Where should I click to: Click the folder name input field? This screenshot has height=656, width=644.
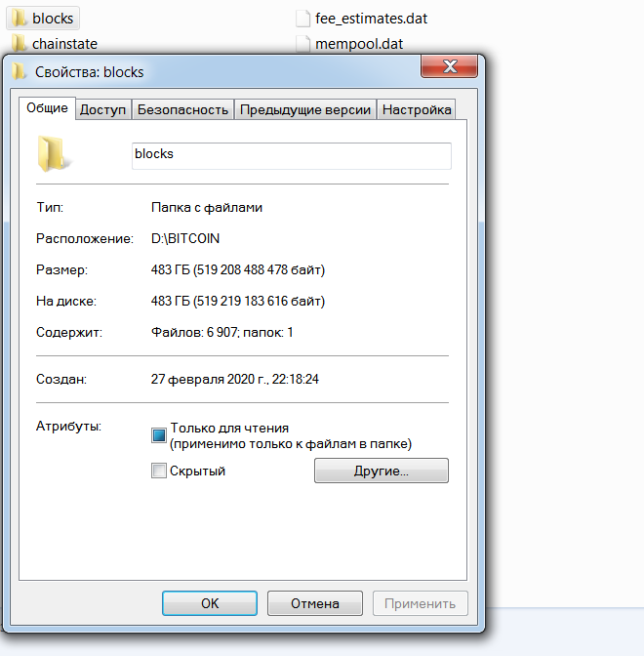click(x=292, y=155)
